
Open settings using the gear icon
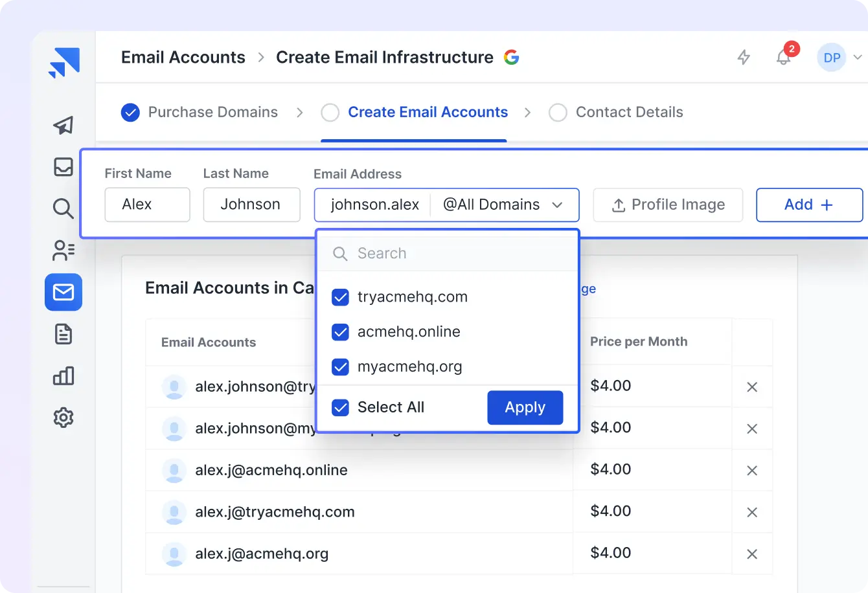pos(63,418)
